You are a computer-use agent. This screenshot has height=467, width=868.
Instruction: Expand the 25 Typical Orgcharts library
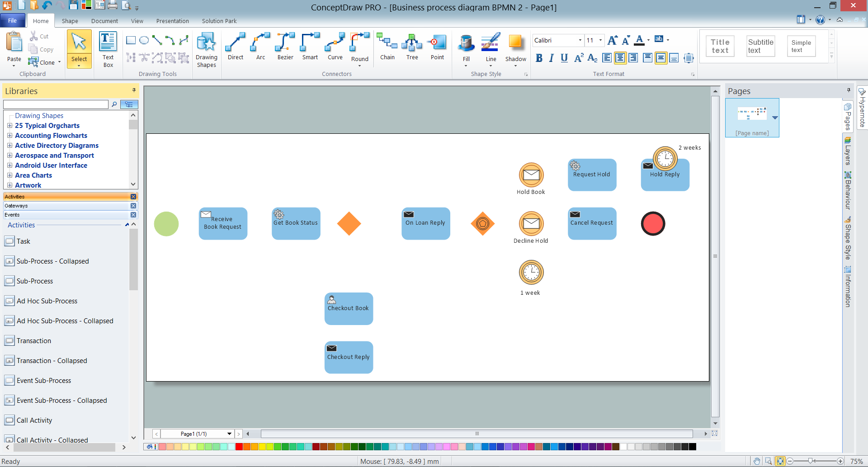(x=9, y=126)
